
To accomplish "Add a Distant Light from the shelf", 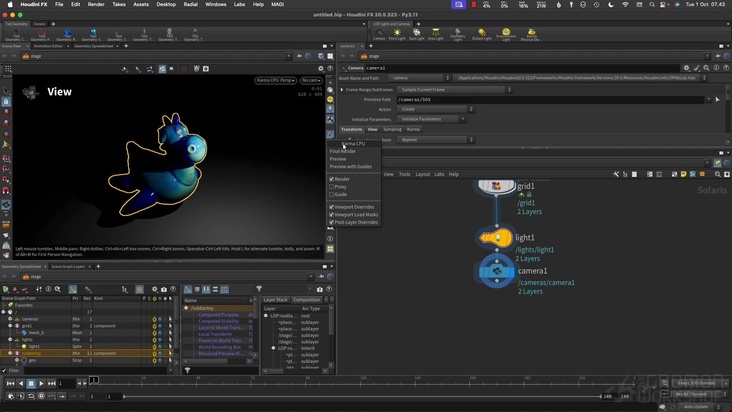I will [482, 34].
